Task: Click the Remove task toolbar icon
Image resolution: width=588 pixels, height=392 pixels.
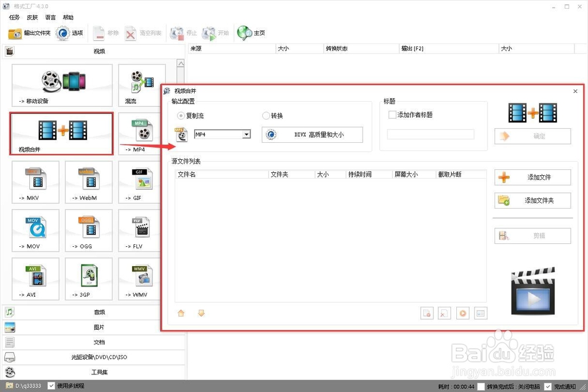Action: click(x=106, y=33)
